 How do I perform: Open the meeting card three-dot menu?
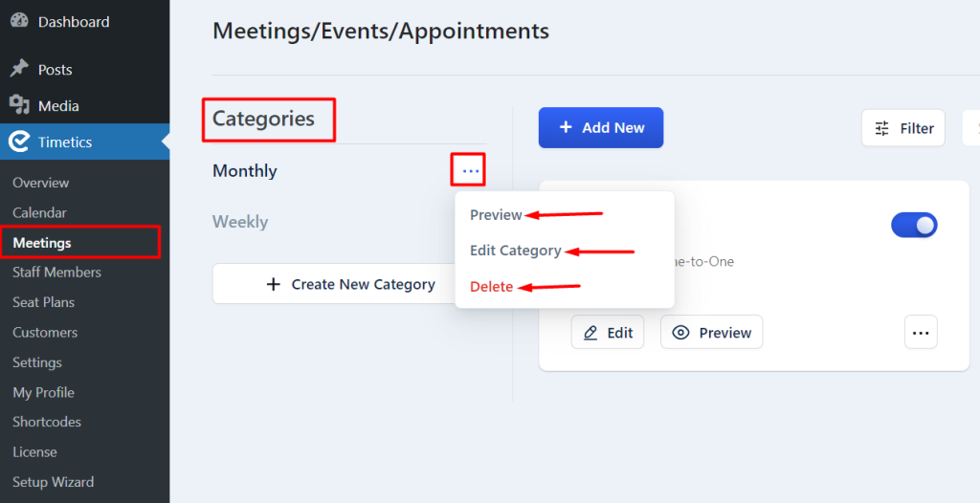pos(921,333)
